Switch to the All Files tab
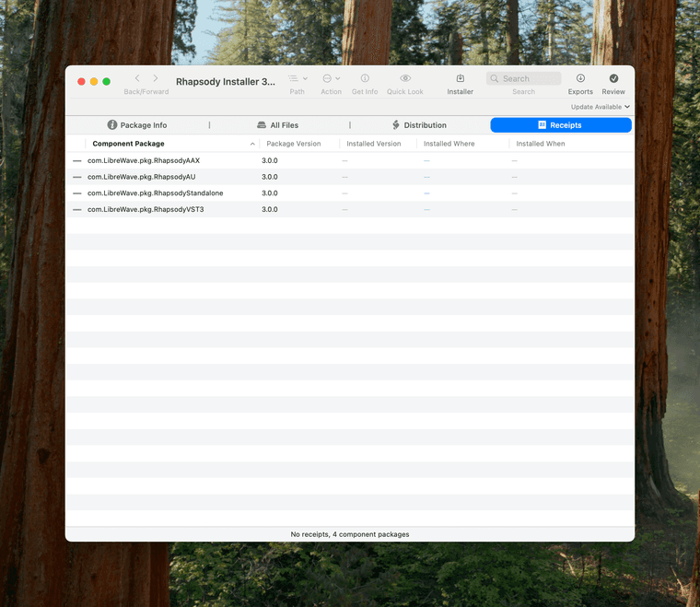The width and height of the screenshot is (700, 607). (x=277, y=125)
